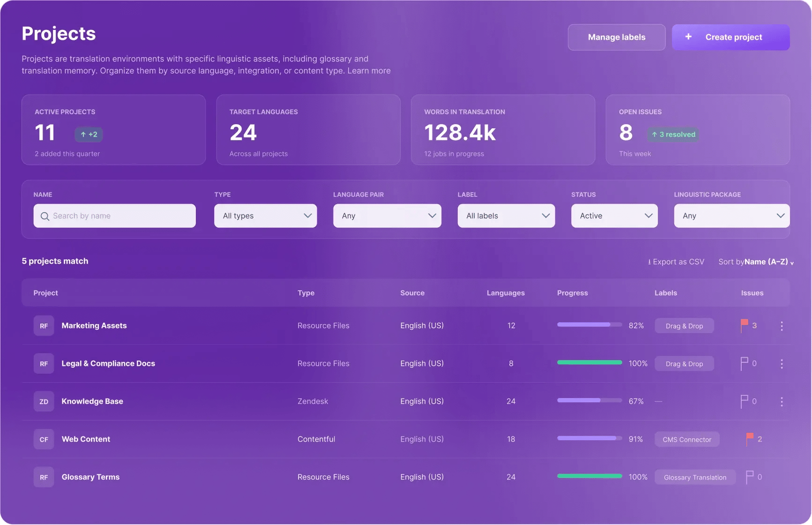Viewport: 812px width, 525px height.
Task: Click the +2 badge in Active Projects
Action: (x=89, y=135)
